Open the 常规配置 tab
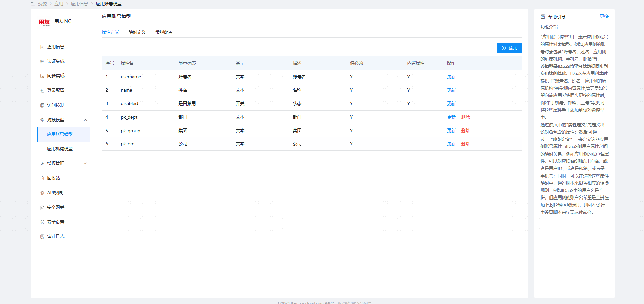This screenshot has height=304, width=644. (164, 32)
